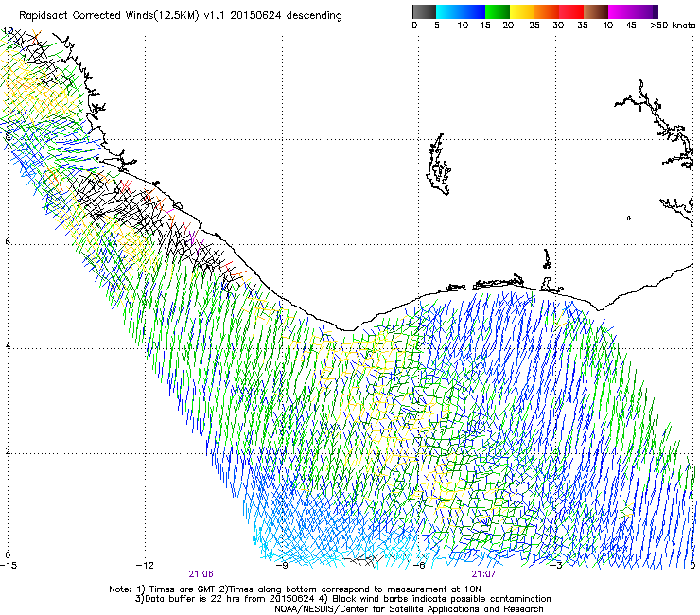
Task: Click the legend tick label '25'
Action: [534, 26]
